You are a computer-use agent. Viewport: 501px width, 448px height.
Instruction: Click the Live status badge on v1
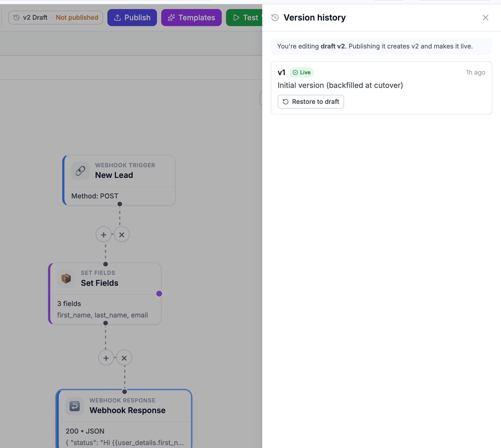tap(302, 72)
